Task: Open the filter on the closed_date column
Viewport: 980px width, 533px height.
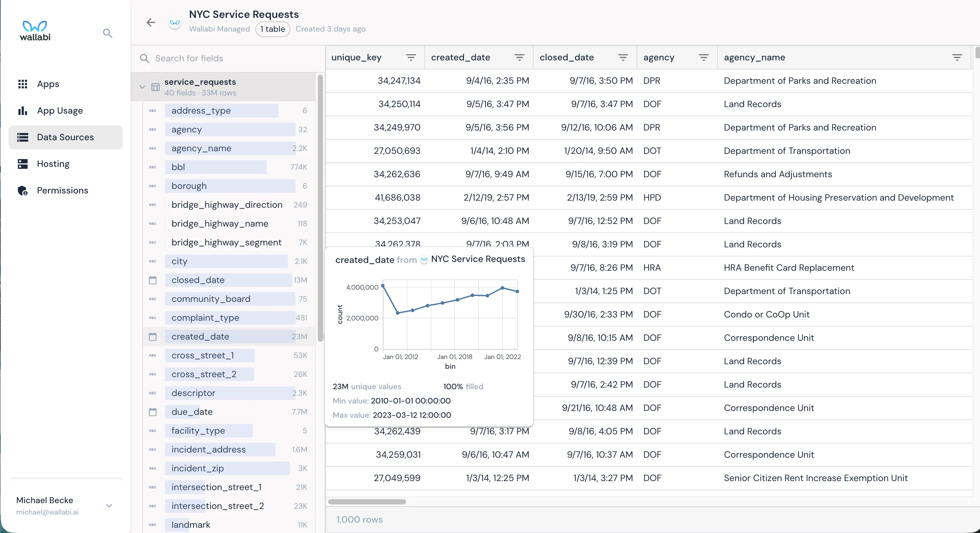Action: point(623,57)
